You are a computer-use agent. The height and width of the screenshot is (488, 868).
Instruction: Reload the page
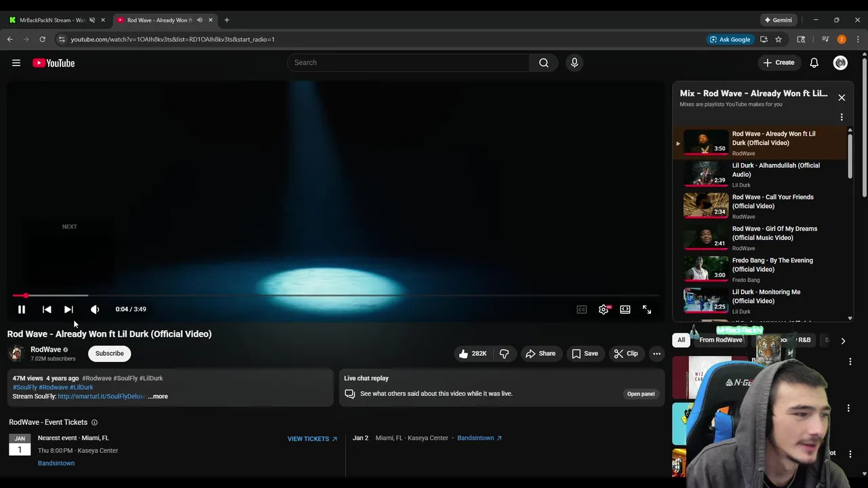coord(42,39)
